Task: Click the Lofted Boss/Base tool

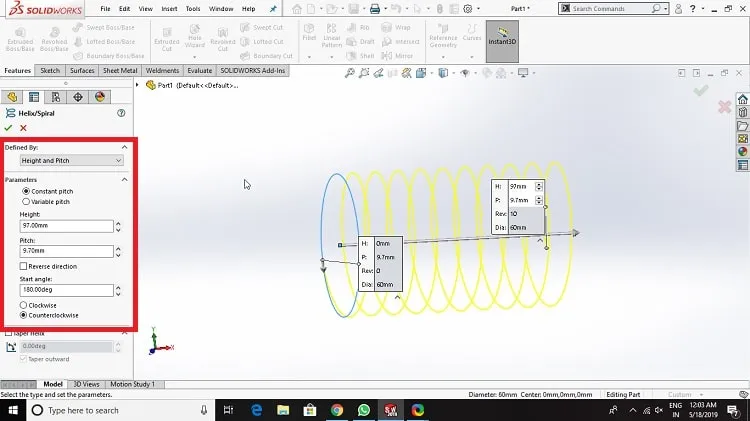Action: (104, 42)
